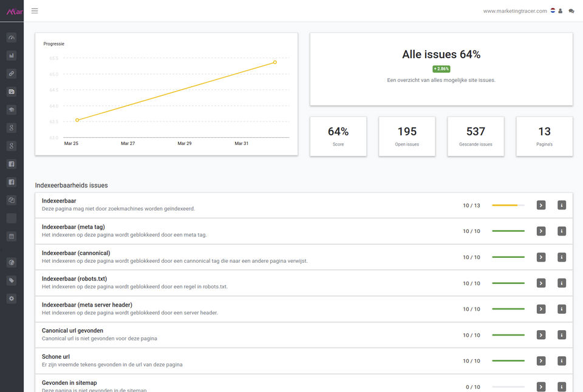Click the Schone url green progress bar

[x=508, y=361]
